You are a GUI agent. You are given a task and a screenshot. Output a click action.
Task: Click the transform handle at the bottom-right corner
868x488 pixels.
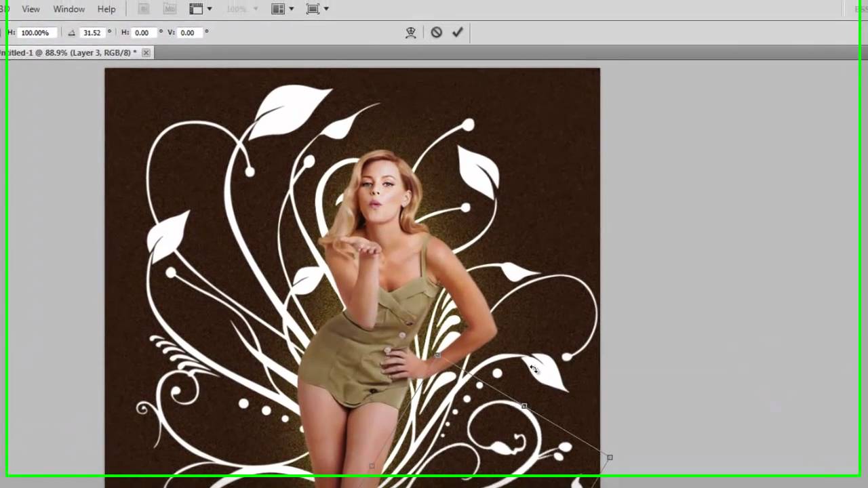610,457
